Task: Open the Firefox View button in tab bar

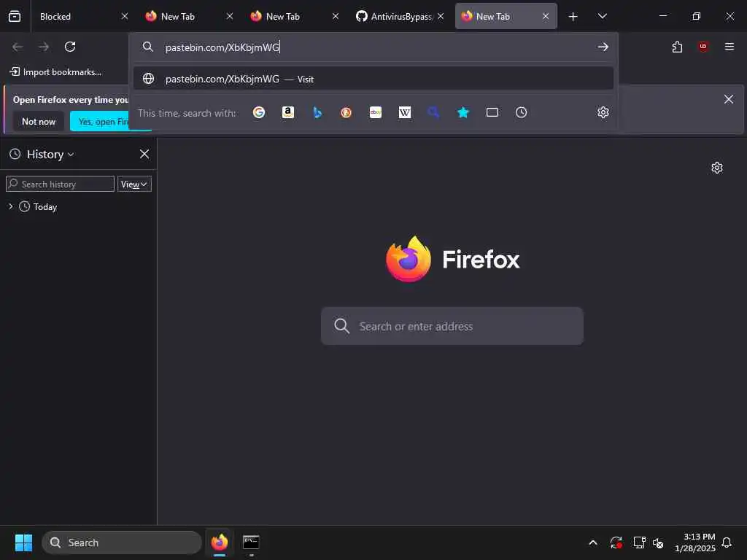Action: (x=15, y=16)
